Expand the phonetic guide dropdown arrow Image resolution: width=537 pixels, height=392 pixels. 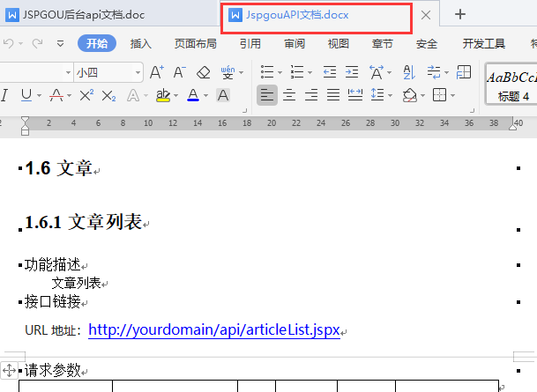click(x=241, y=72)
